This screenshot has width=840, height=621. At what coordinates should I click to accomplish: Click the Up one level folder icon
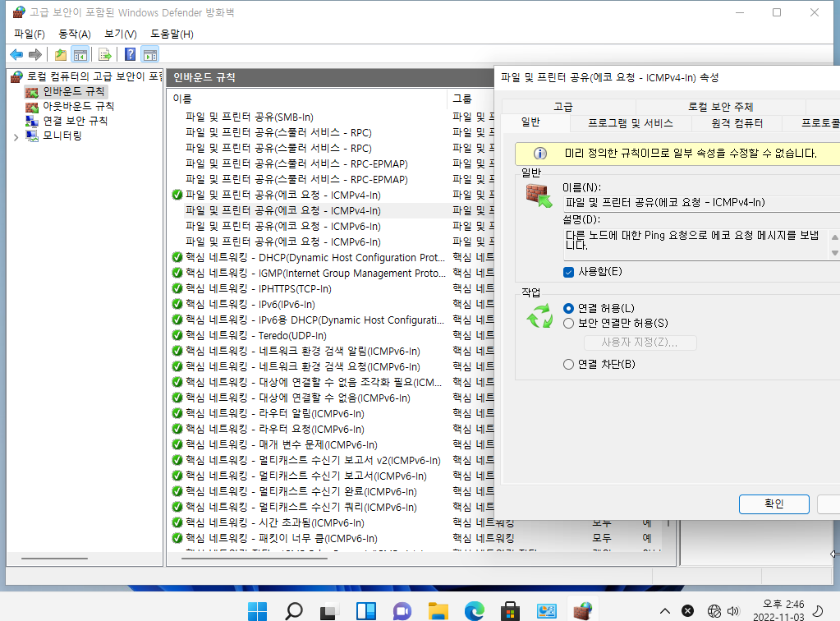click(x=61, y=54)
